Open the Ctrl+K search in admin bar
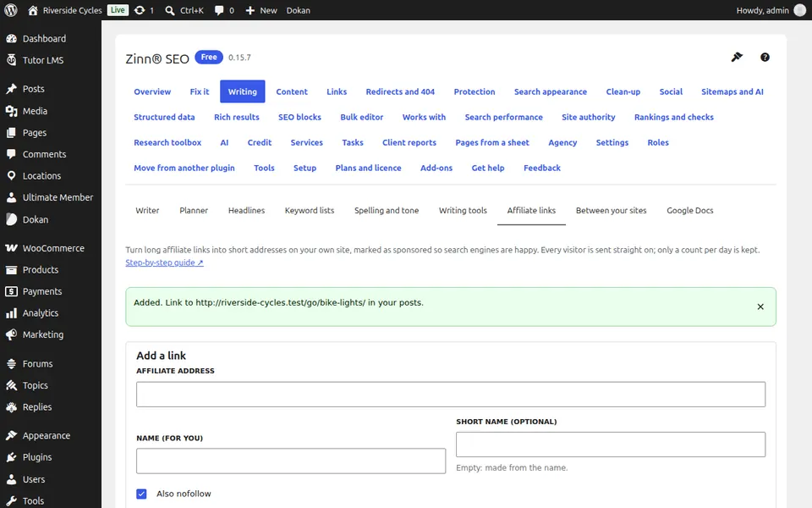Screen dimensions: 812x508 [184, 10]
